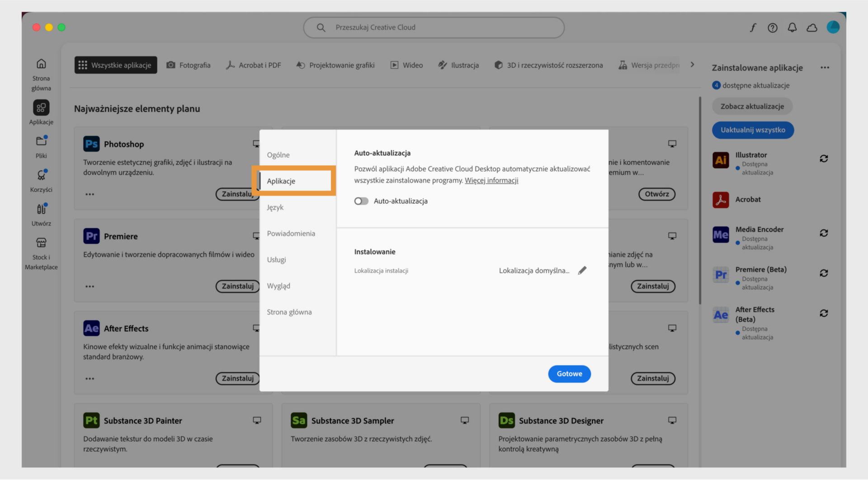Screen dimensions: 868x480
Task: Click Uaktualnij wszystko button
Action: pos(753,130)
